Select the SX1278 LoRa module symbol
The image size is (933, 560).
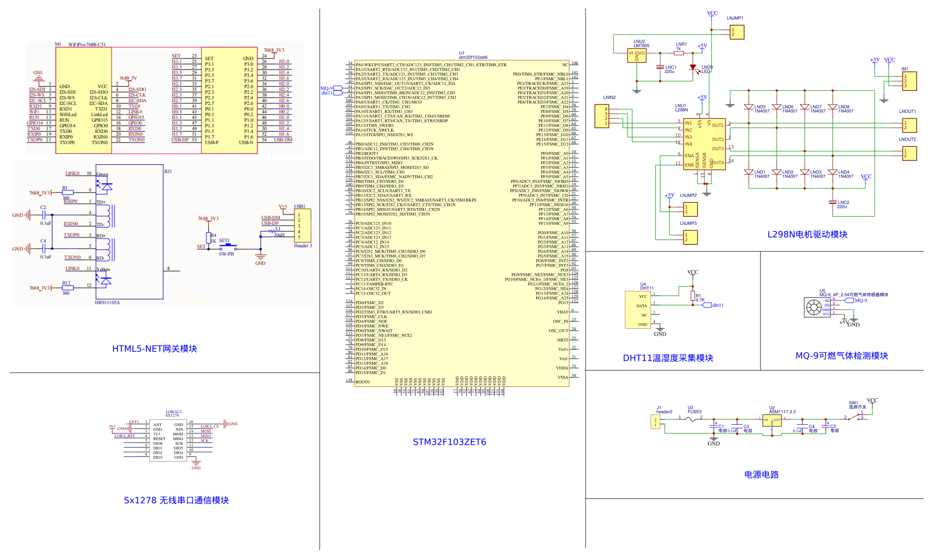[168, 440]
